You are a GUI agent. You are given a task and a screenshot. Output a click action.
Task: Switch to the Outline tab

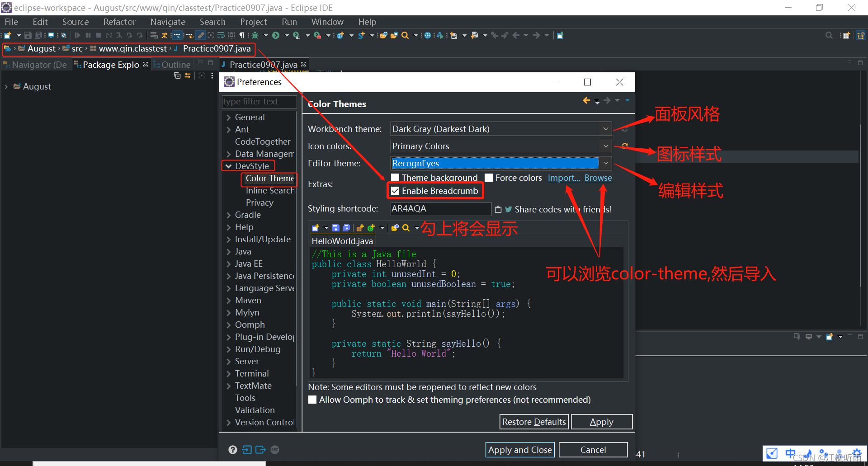pos(172,65)
